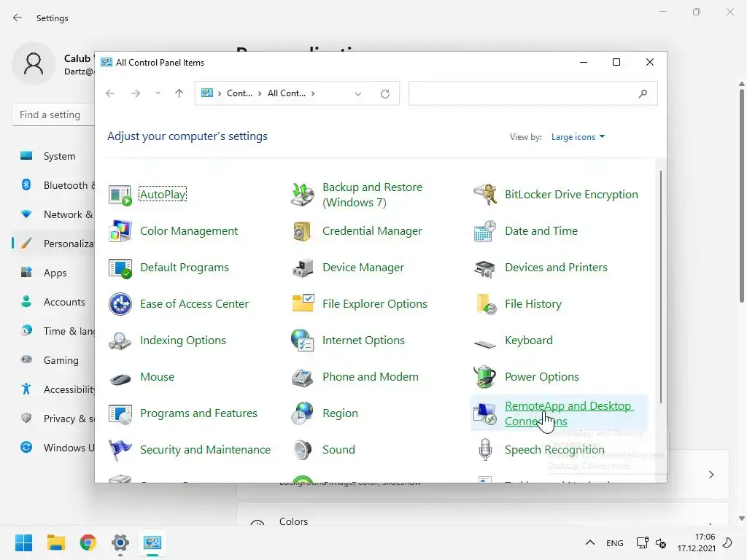
Task: Open the Device Manager link
Action: tap(363, 268)
